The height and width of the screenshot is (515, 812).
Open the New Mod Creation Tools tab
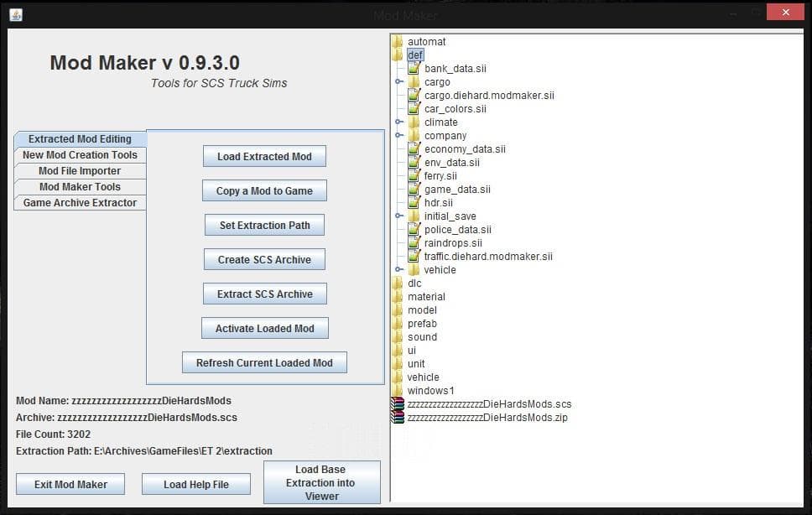click(x=80, y=155)
